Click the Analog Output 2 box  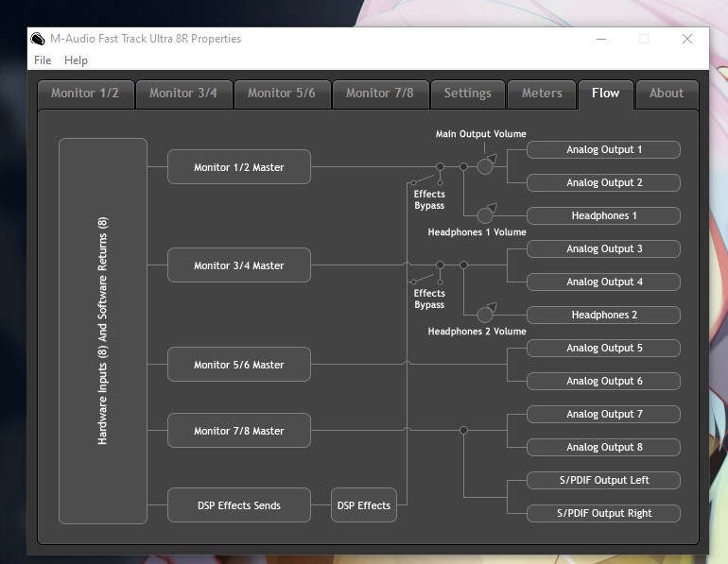point(603,182)
